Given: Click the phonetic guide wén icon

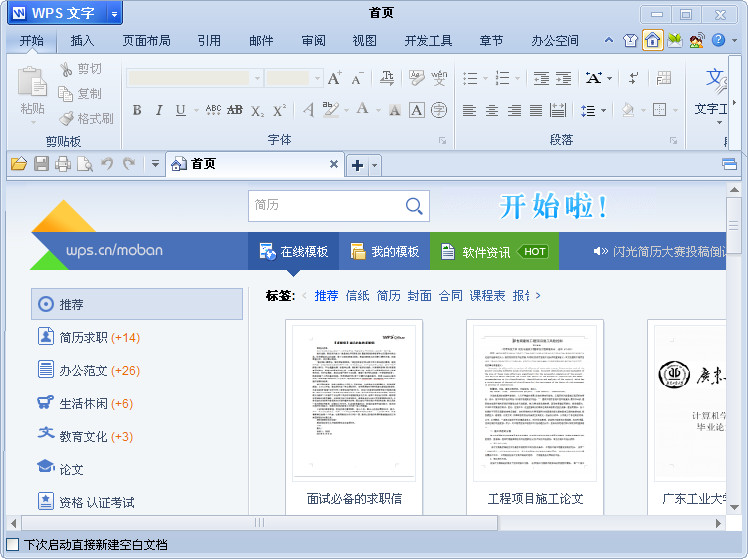Looking at the screenshot, I should click(439, 78).
